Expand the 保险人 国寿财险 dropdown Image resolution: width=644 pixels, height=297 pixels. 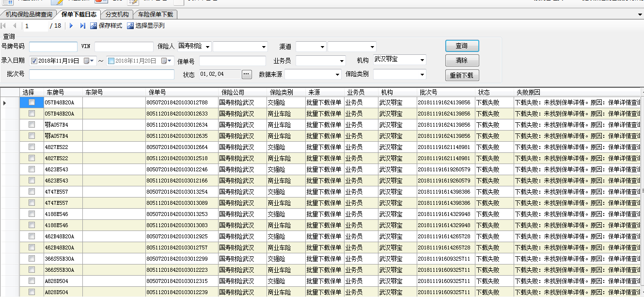point(208,47)
